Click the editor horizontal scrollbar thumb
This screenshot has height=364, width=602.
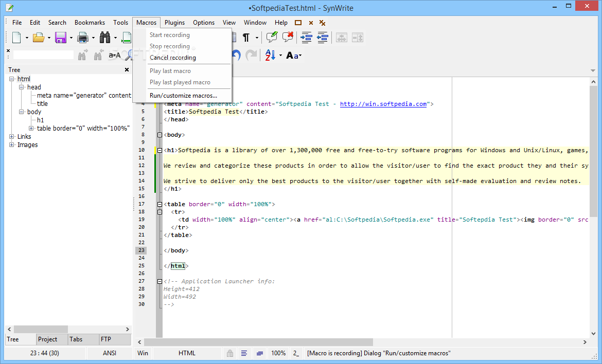[258, 342]
